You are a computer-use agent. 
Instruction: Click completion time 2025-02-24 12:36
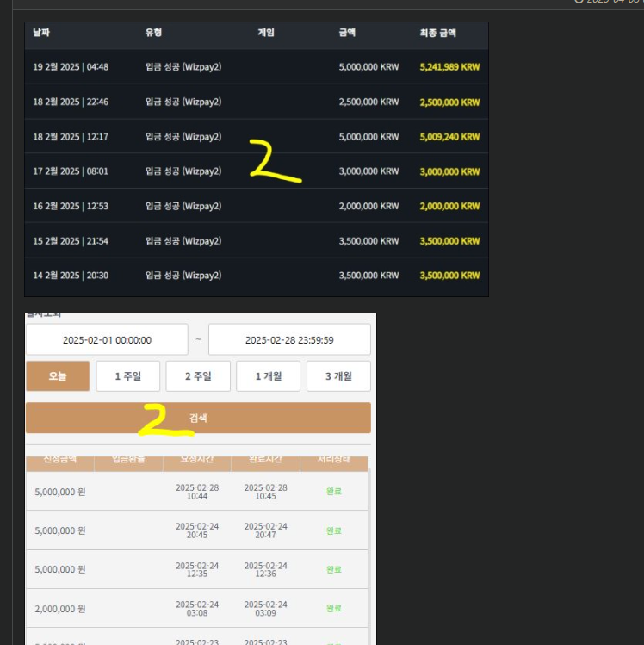tap(266, 569)
